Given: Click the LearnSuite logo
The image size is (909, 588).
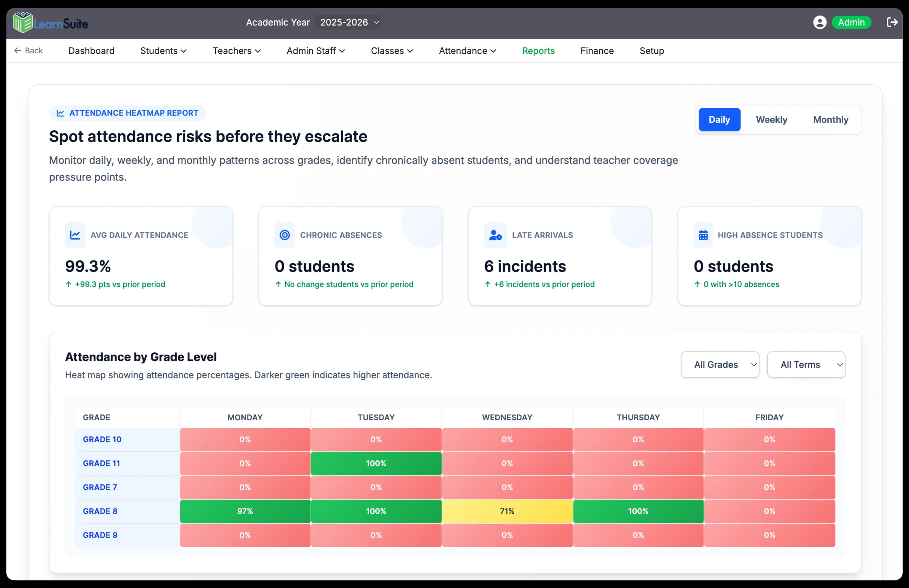Looking at the screenshot, I should [x=50, y=23].
